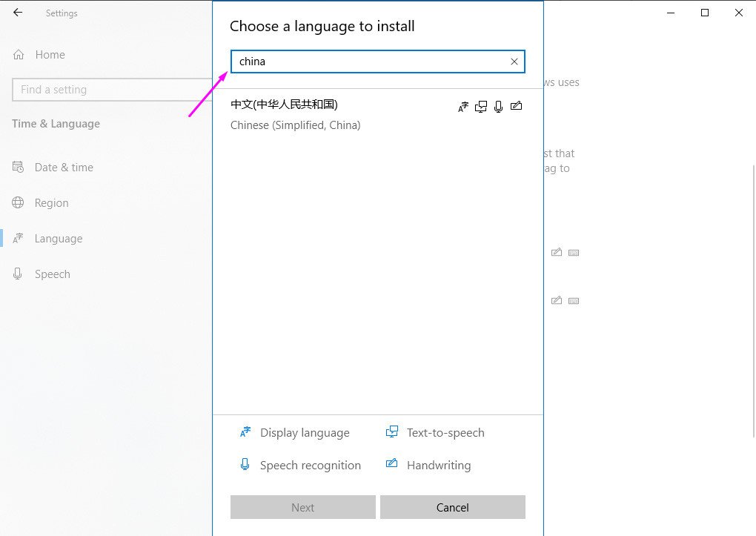Clear the search box with the X
756x536 pixels.
coord(514,62)
